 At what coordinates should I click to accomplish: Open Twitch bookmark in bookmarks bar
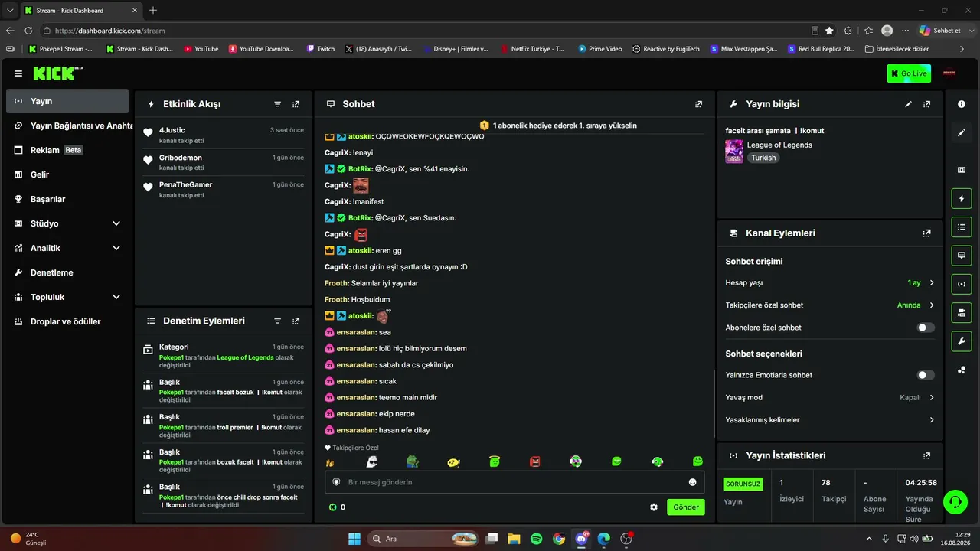320,49
